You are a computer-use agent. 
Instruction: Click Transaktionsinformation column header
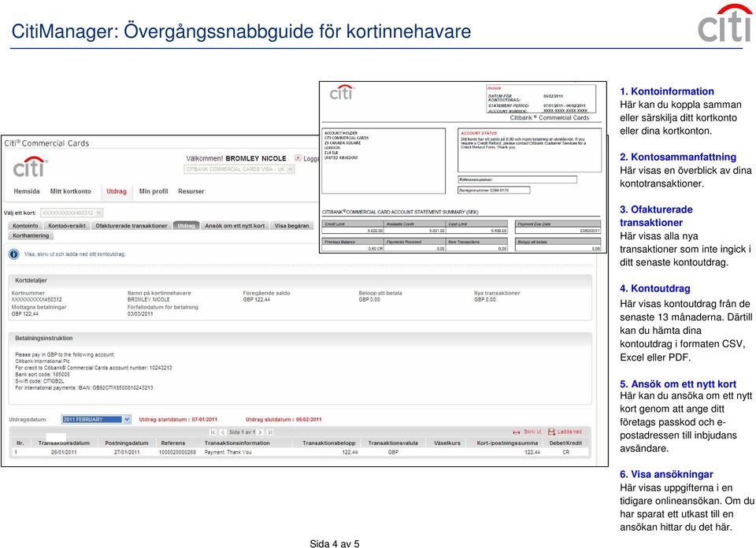[237, 443]
